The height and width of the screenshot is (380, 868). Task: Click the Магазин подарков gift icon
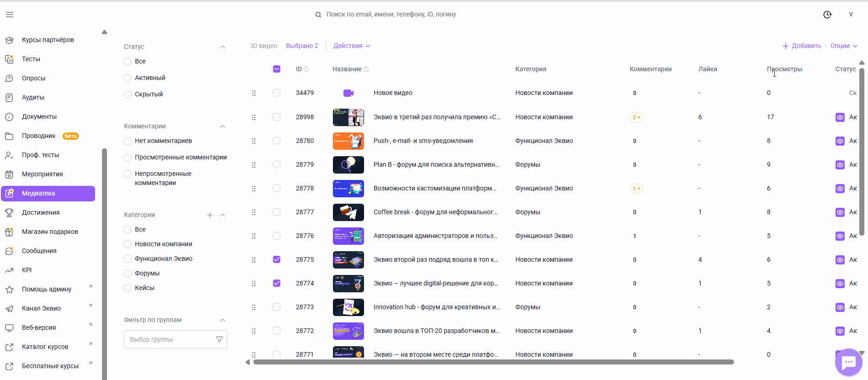[9, 232]
